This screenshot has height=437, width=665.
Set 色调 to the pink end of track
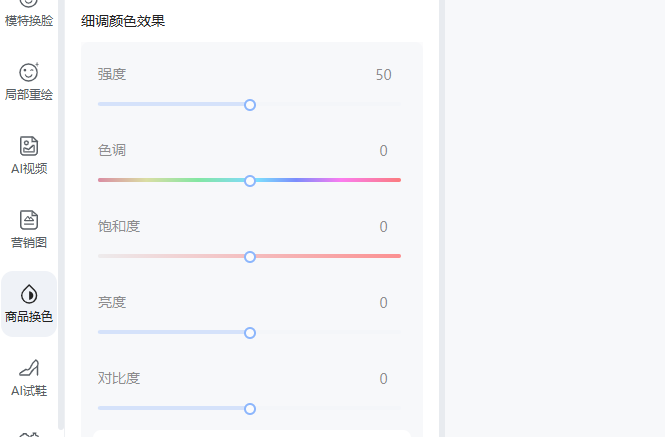pos(399,180)
